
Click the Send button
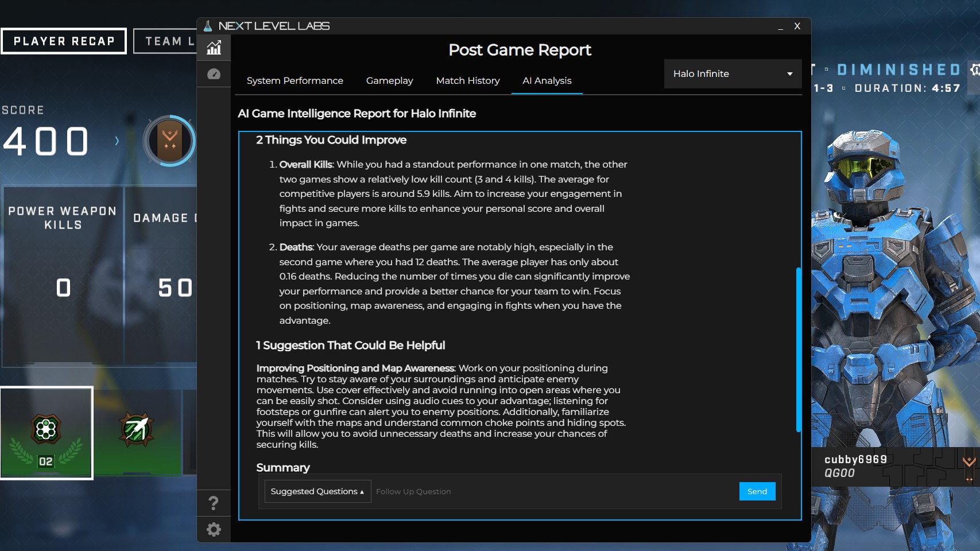point(757,491)
